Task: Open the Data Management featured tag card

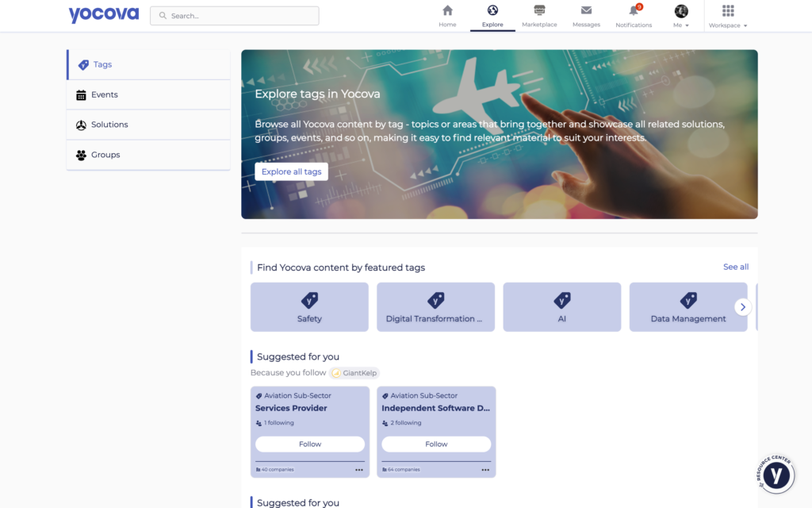Action: click(689, 307)
